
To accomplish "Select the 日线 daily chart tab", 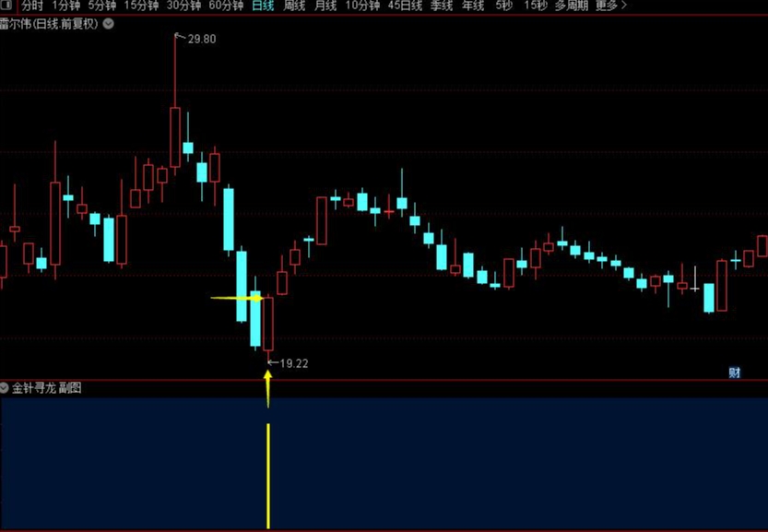I will [x=263, y=6].
